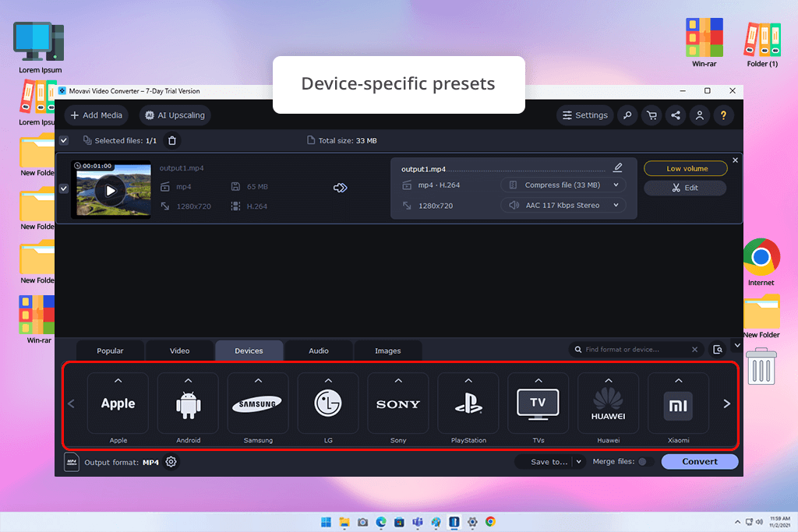
Task: Open the Apple device presets
Action: coord(118,403)
